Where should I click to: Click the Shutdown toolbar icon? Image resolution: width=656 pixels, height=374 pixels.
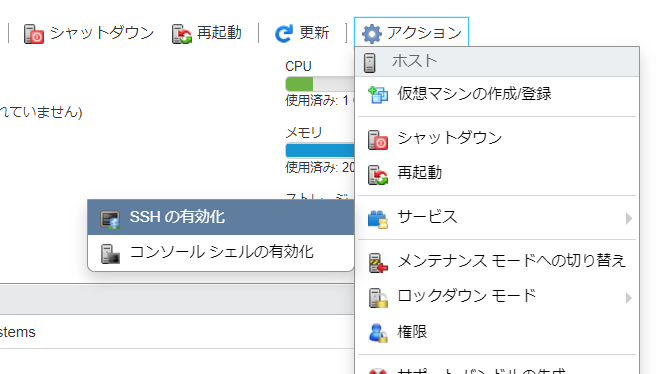tap(33, 34)
